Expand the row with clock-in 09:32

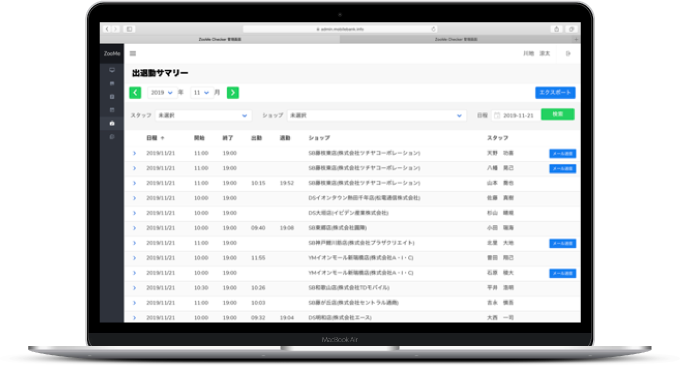tap(134, 317)
